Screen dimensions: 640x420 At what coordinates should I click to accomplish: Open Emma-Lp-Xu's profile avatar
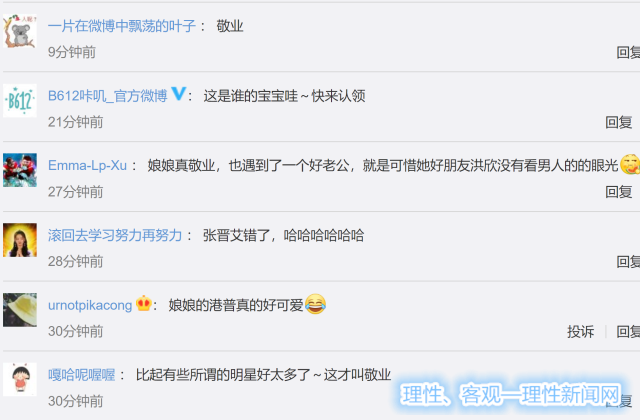[x=20, y=170]
